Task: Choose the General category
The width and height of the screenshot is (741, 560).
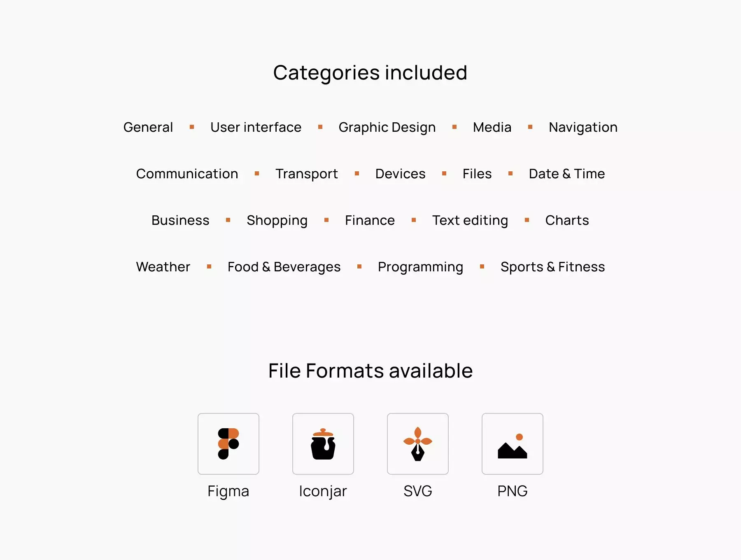Action: tap(148, 127)
